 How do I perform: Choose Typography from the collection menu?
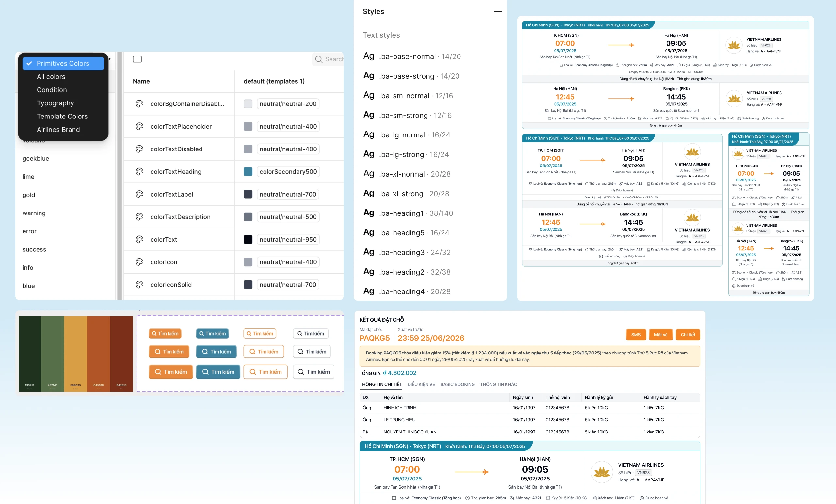pos(55,103)
